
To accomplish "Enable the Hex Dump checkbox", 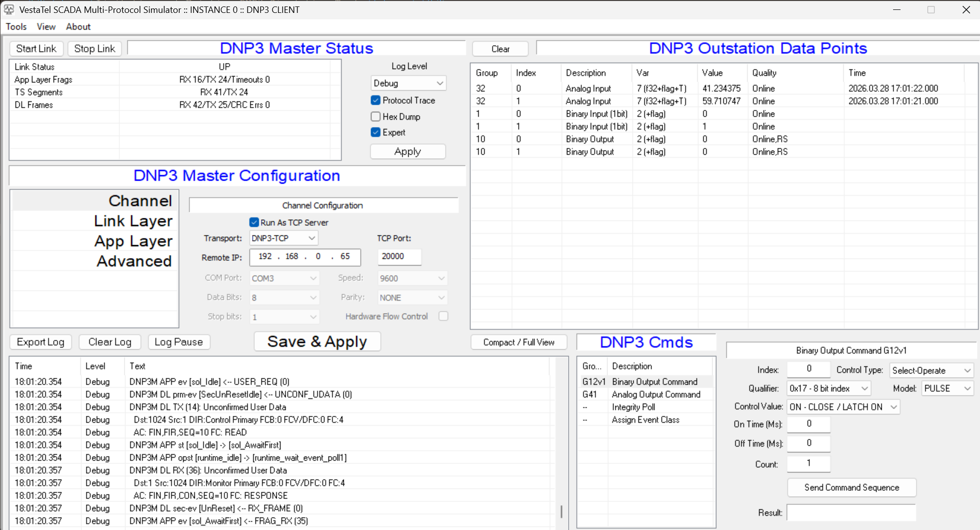I will 376,117.
